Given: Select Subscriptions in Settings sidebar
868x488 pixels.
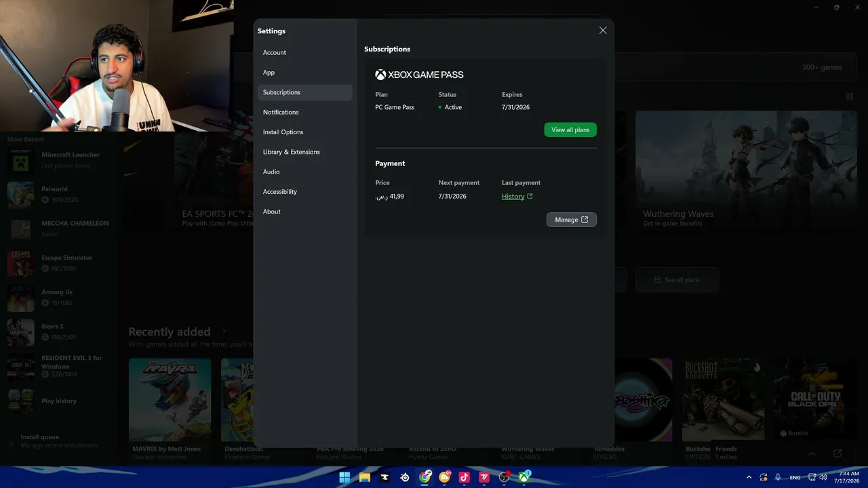Looking at the screenshot, I should coord(304,92).
